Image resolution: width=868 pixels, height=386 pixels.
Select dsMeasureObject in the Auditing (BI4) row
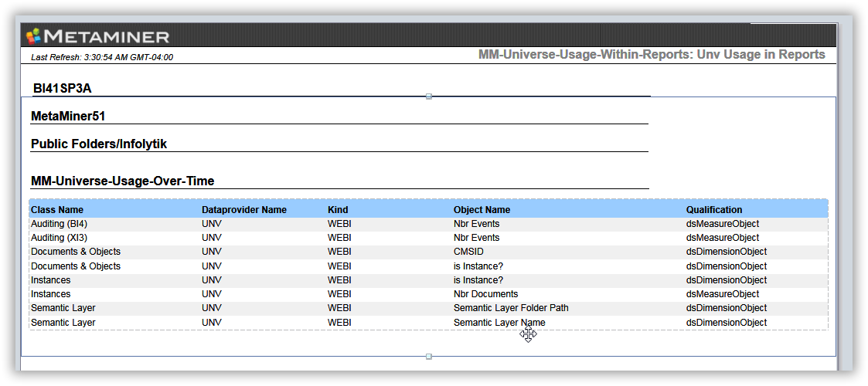[x=723, y=224]
